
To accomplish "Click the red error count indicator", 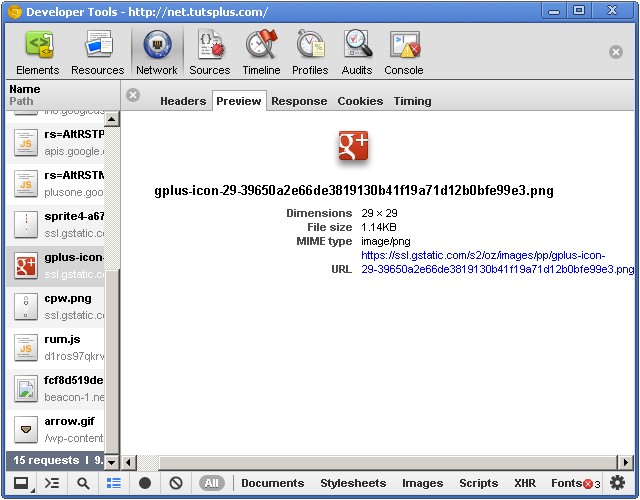I will (591, 484).
